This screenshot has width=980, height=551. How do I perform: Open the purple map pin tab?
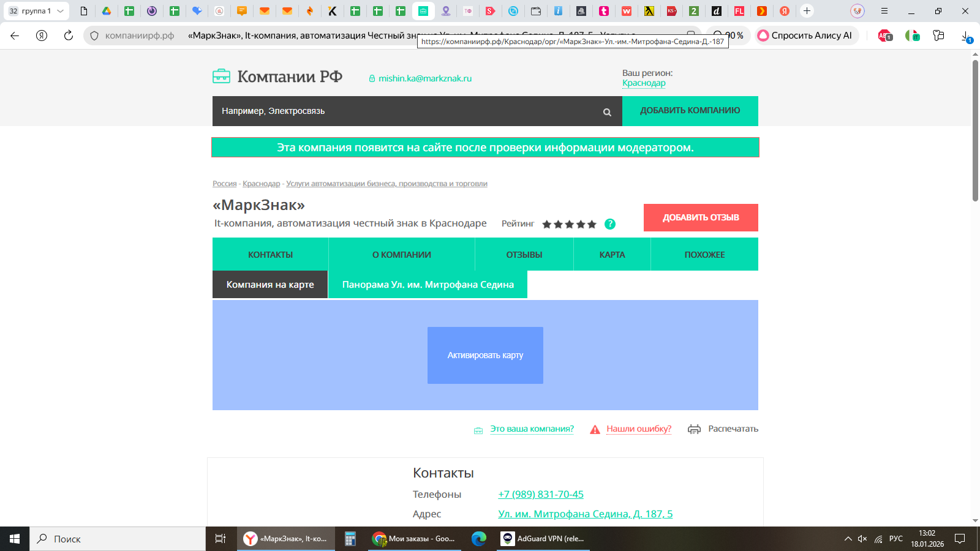pyautogui.click(x=446, y=11)
